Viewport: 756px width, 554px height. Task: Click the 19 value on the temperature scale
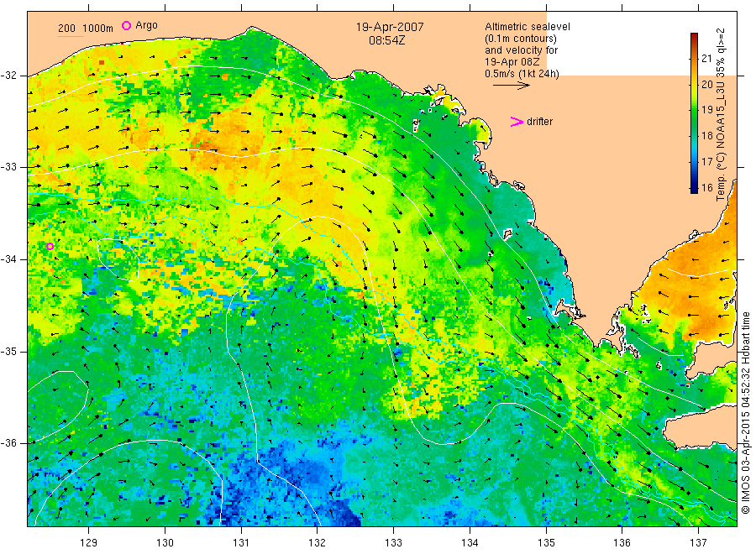tap(706, 110)
